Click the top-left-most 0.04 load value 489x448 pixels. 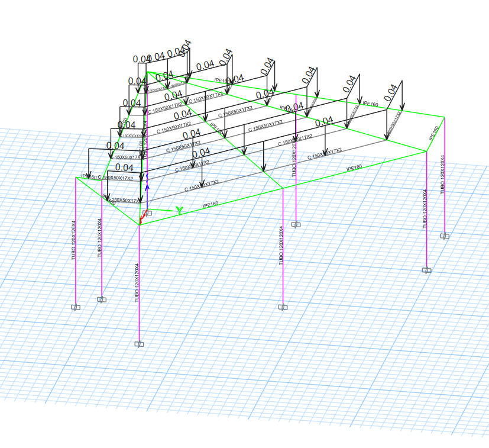coord(142,59)
